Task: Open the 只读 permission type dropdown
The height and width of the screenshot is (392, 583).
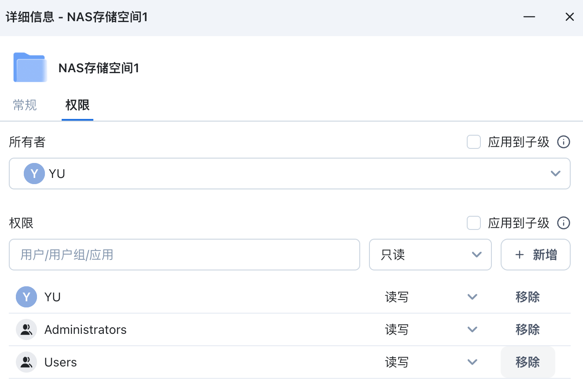Action: (x=430, y=255)
